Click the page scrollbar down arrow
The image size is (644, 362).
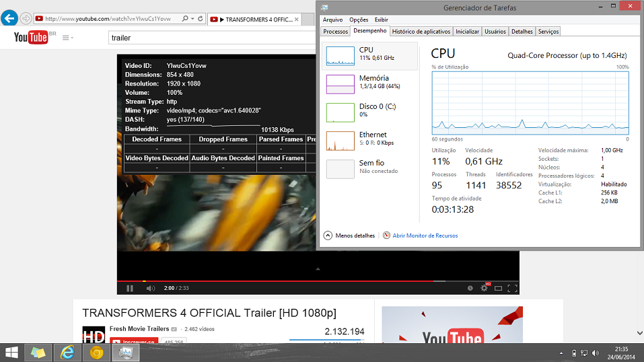point(640,333)
